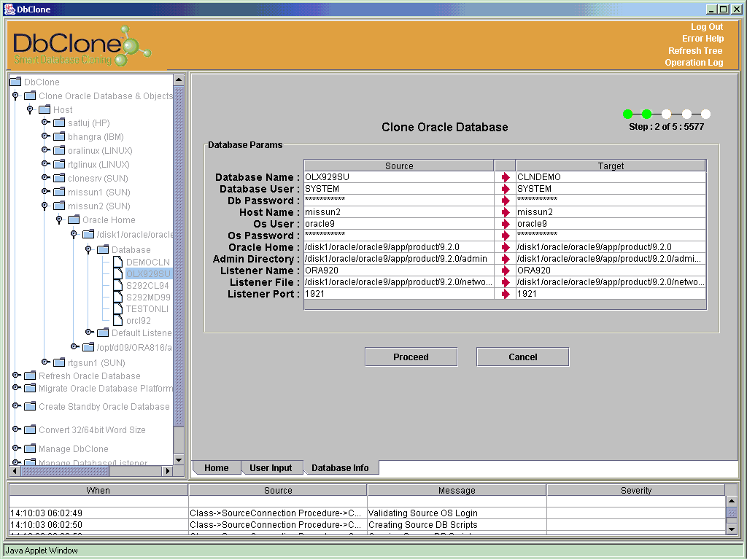Image resolution: width=747 pixels, height=560 pixels.
Task: Click the Refresh Oracle Database folder icon
Action: click(x=30, y=376)
